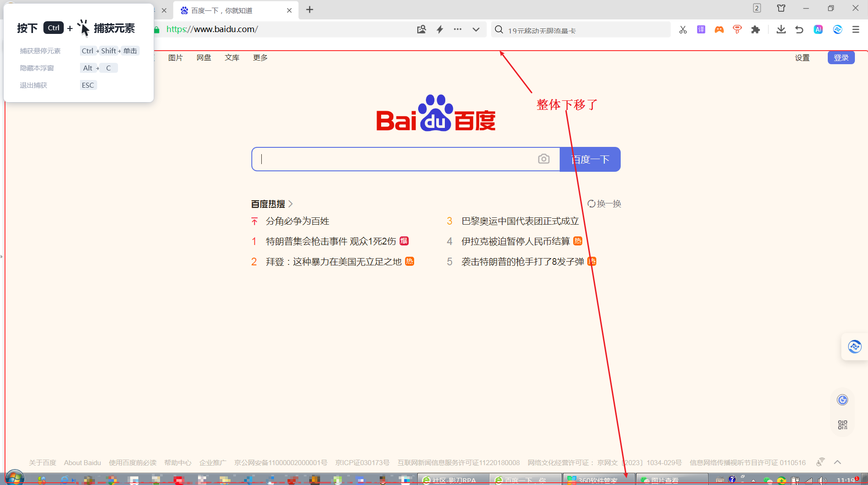Collapse footer with the up chevron

click(x=837, y=462)
